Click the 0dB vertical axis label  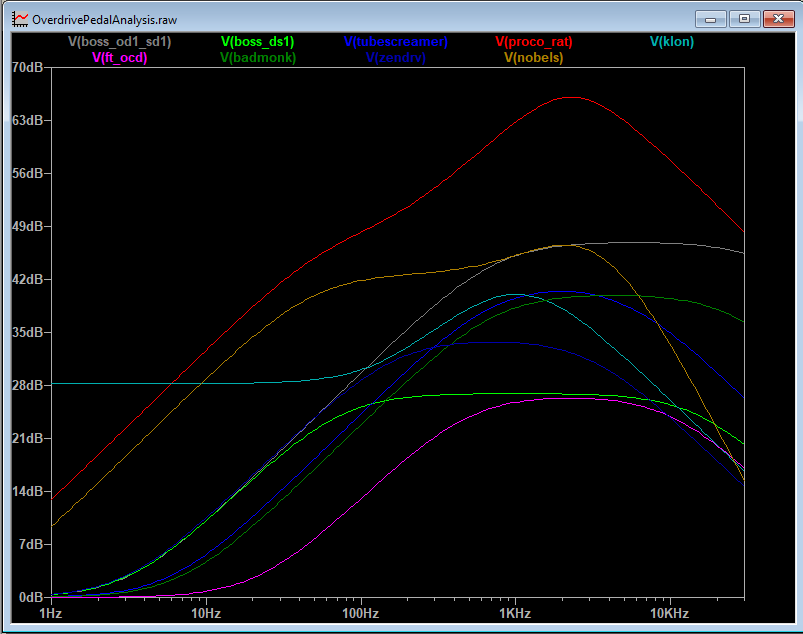point(31,597)
